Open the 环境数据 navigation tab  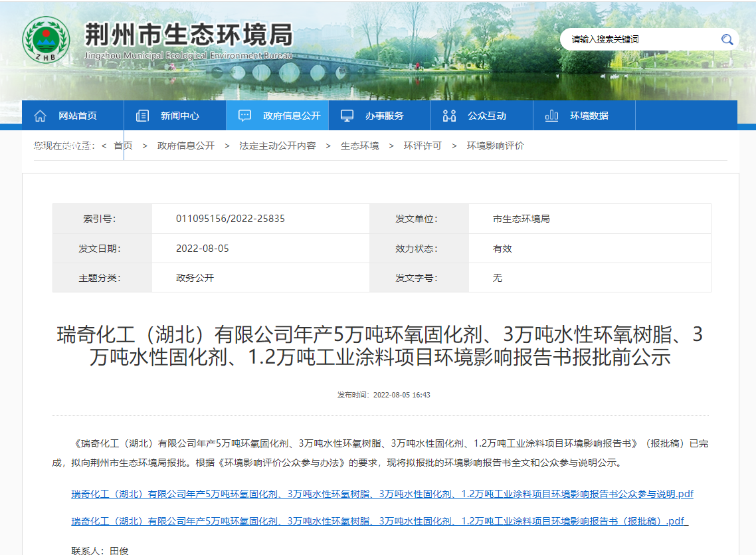click(589, 116)
